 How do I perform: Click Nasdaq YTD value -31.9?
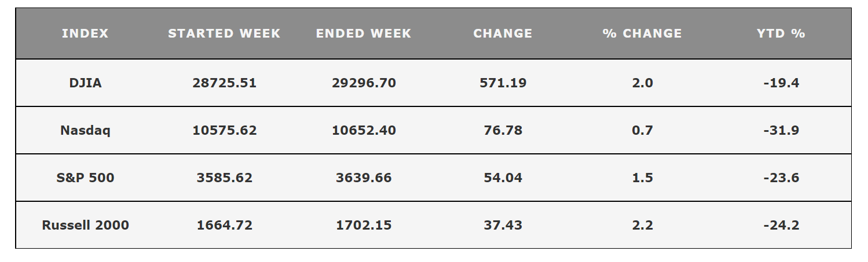[781, 130]
